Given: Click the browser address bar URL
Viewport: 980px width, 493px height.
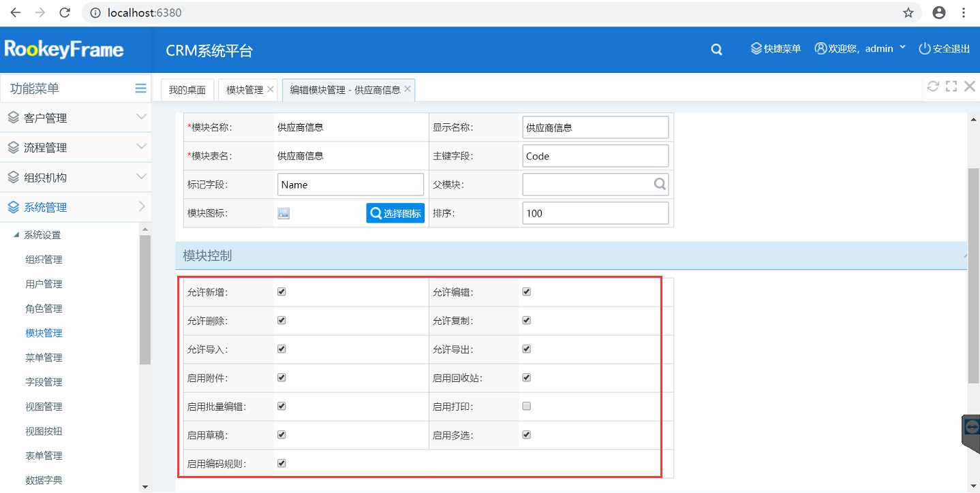Looking at the screenshot, I should tap(144, 13).
